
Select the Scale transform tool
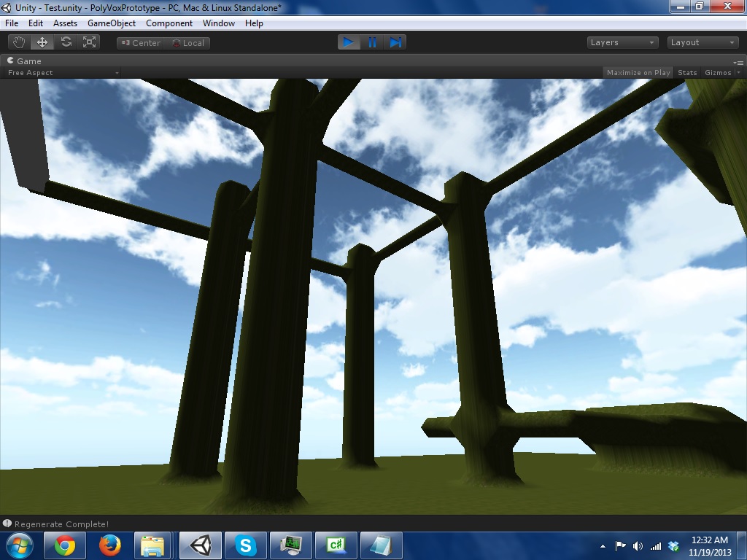click(x=90, y=42)
